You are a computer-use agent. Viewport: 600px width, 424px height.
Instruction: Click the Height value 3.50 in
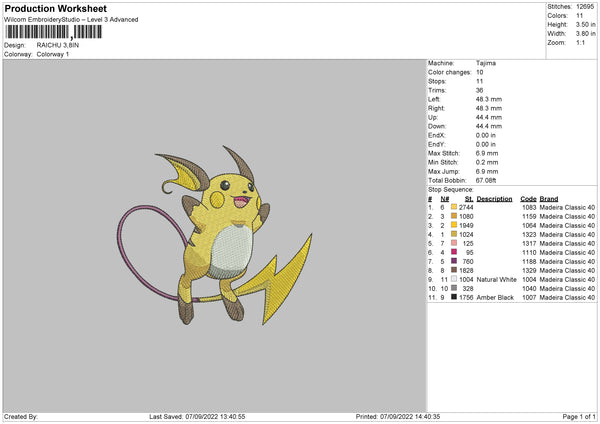(x=585, y=24)
